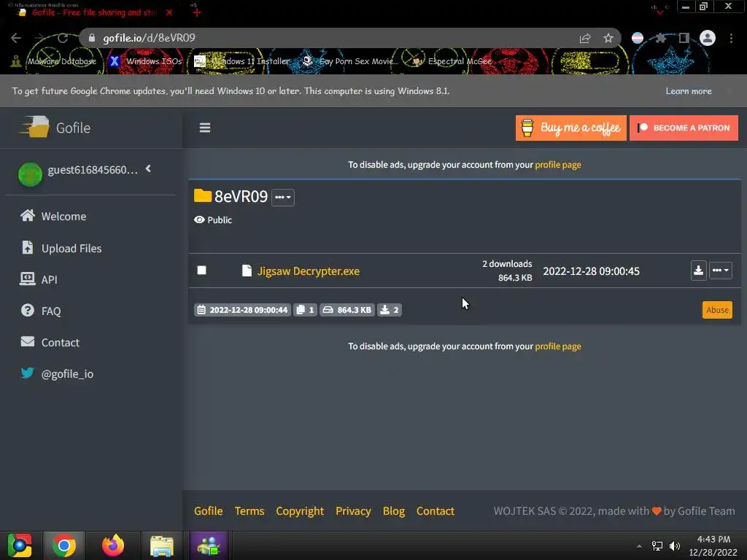Click the Become a Patron button

coord(684,128)
